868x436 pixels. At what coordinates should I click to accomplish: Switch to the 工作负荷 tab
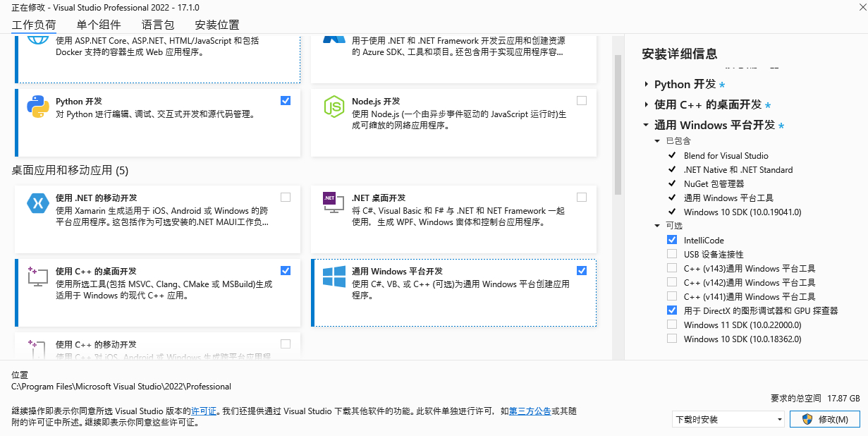coord(34,25)
